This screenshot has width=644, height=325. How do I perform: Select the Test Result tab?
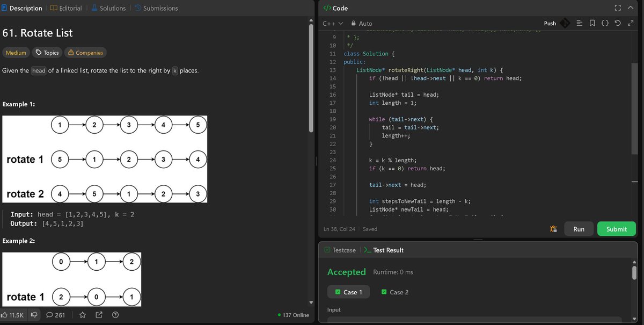pos(384,250)
